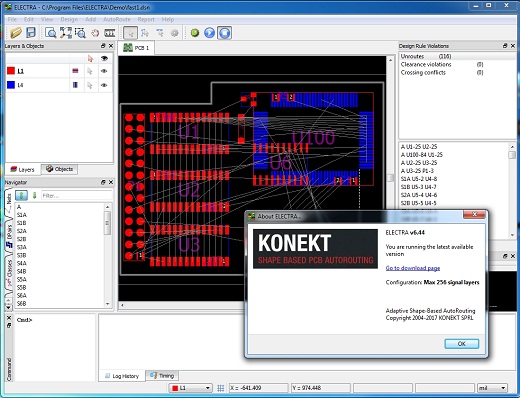
Task: Expand Navigator side tabs with bottom arrow
Action: point(8,307)
